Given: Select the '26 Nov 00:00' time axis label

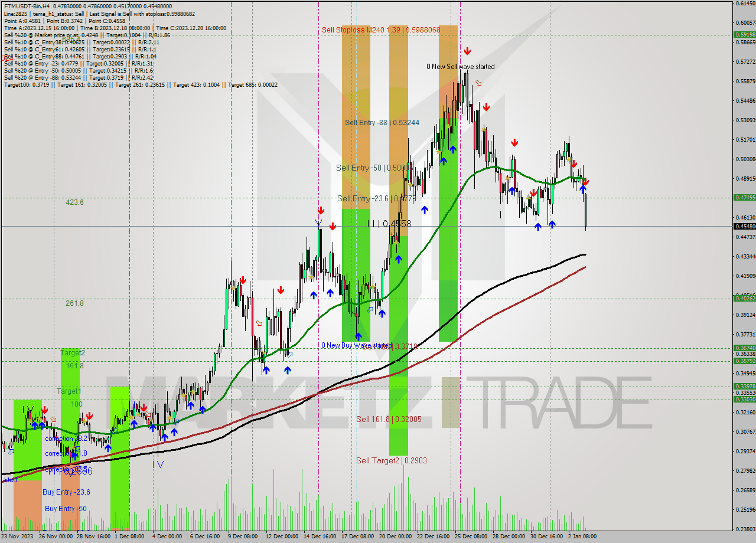Looking at the screenshot, I should (x=56, y=537).
